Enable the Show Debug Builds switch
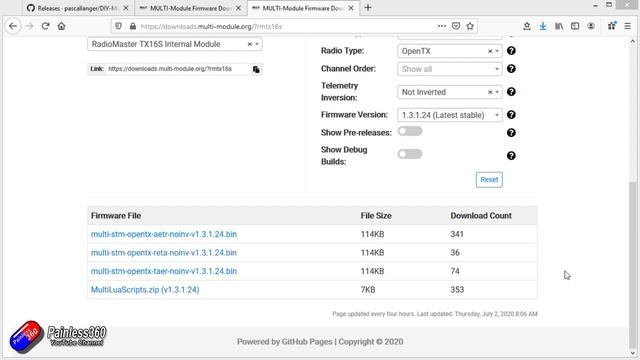This screenshot has width=640, height=360. (410, 154)
